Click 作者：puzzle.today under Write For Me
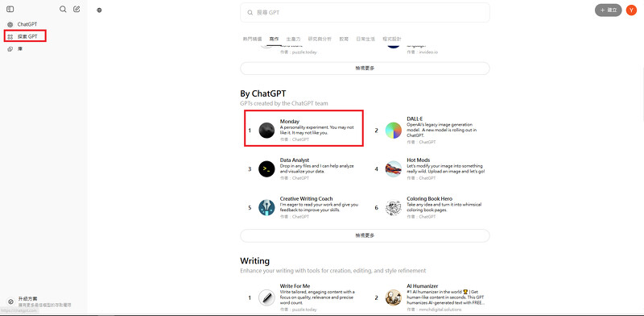The width and height of the screenshot is (644, 316). [x=298, y=310]
